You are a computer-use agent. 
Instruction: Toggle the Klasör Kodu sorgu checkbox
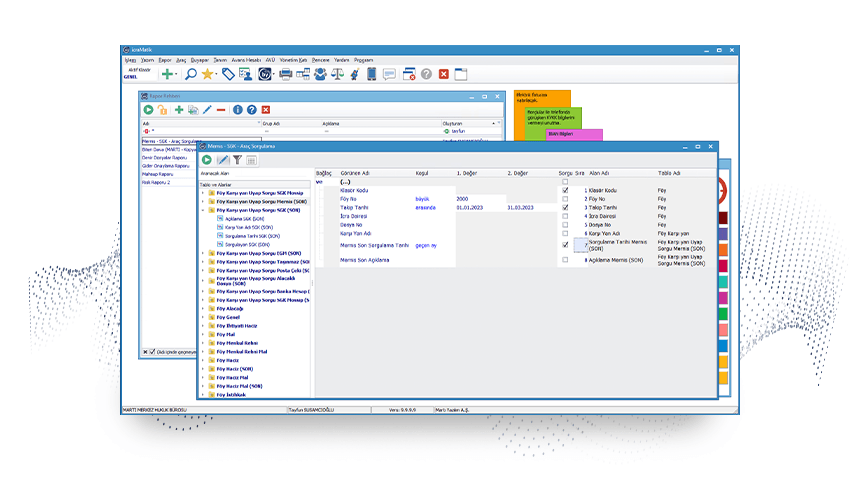565,190
